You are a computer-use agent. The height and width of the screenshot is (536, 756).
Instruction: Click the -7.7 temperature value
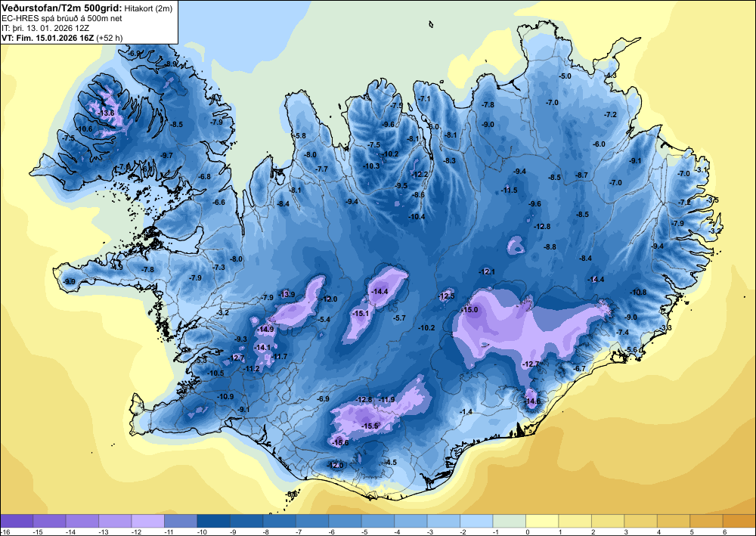pos(321,169)
